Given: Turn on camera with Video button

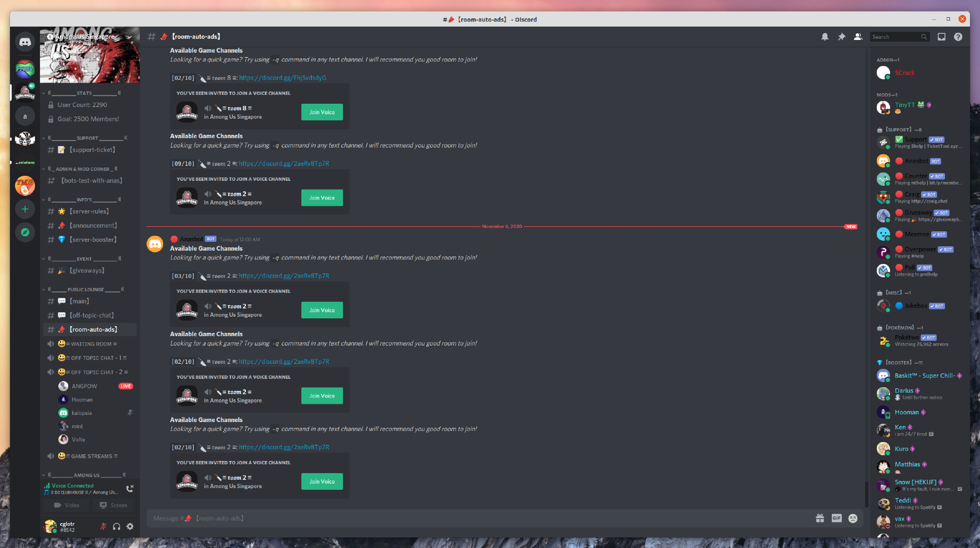Looking at the screenshot, I should coord(67,505).
